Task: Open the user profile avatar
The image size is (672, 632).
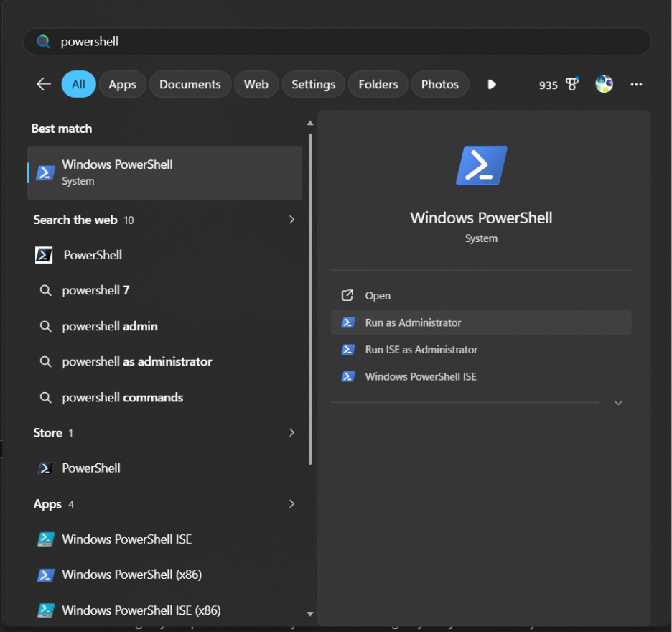Action: point(604,84)
